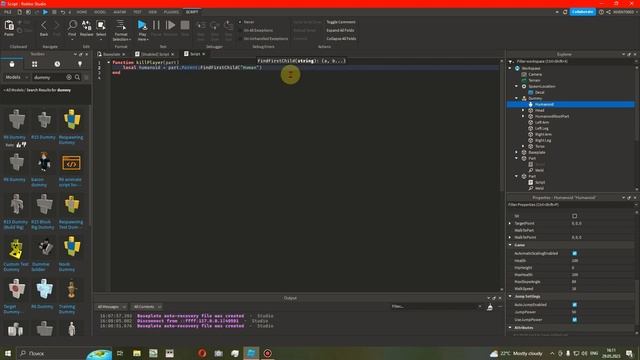The image size is (640, 360).
Task: Collapse the Dummy model node in Explorer
Action: (x=517, y=98)
